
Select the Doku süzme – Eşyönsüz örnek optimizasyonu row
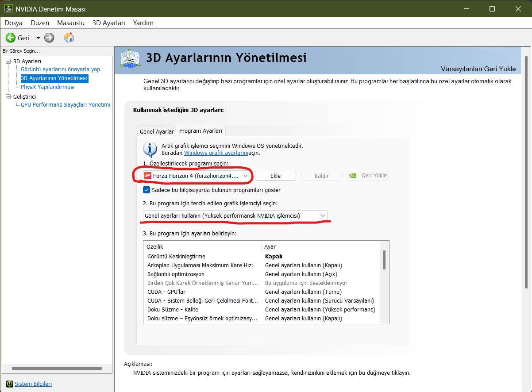261,318
